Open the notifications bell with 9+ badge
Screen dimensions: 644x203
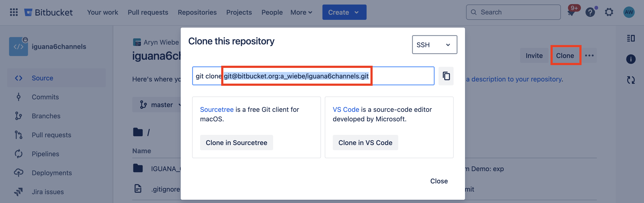tap(571, 12)
